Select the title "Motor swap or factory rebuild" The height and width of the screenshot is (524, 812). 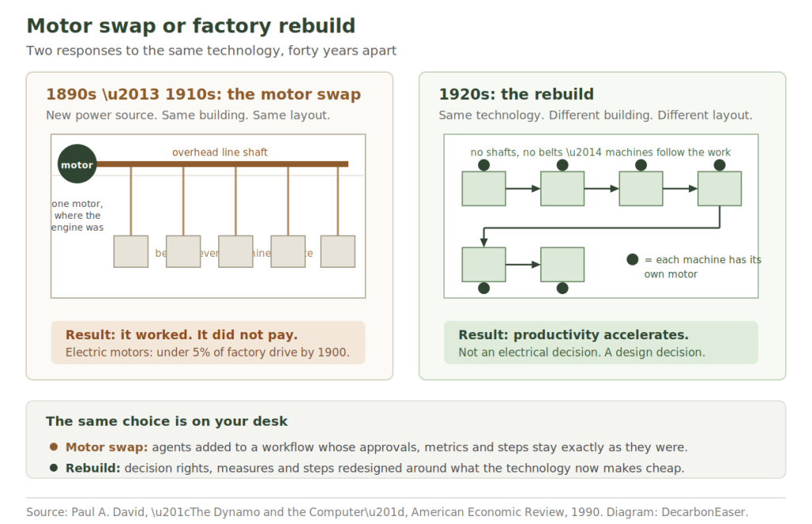coord(190,26)
